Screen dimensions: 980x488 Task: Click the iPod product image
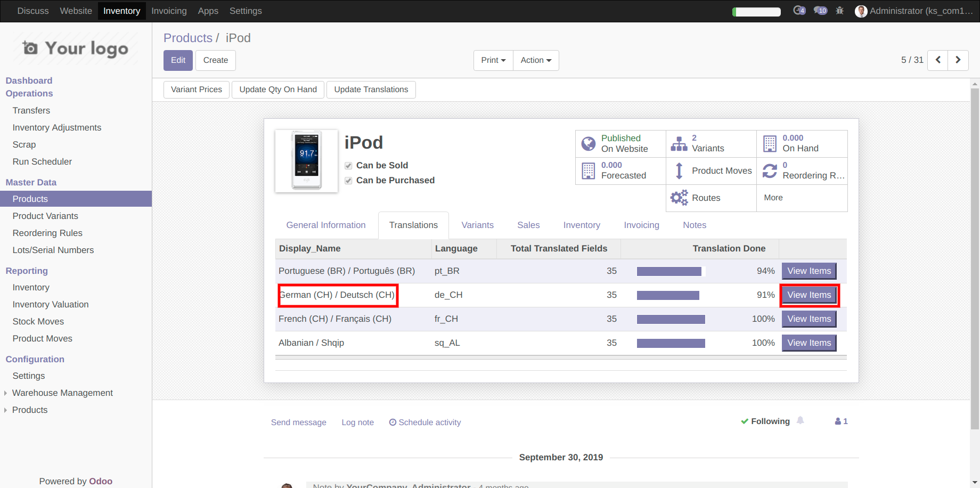[306, 161]
